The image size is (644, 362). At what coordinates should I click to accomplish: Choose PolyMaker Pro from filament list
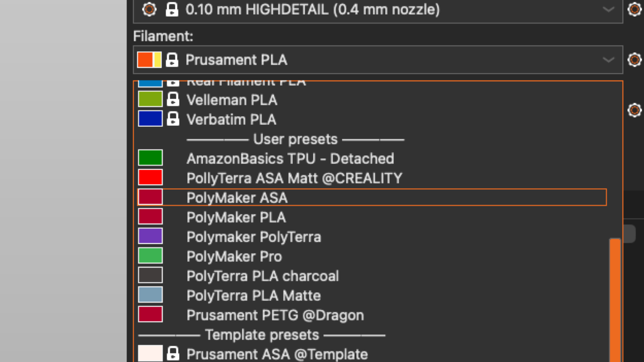click(x=372, y=256)
